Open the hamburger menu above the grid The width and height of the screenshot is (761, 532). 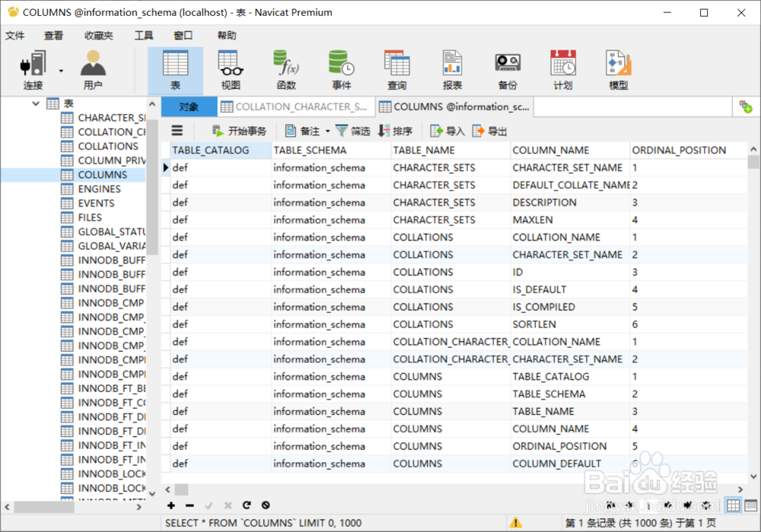click(x=177, y=130)
